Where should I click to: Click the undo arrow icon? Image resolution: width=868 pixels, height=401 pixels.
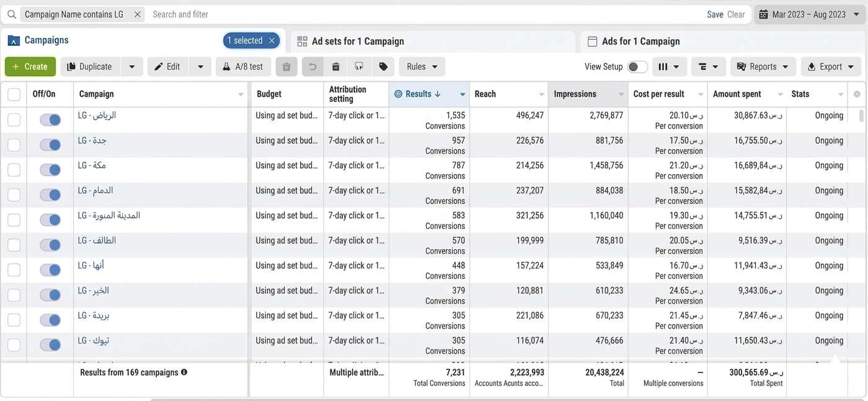coord(312,67)
